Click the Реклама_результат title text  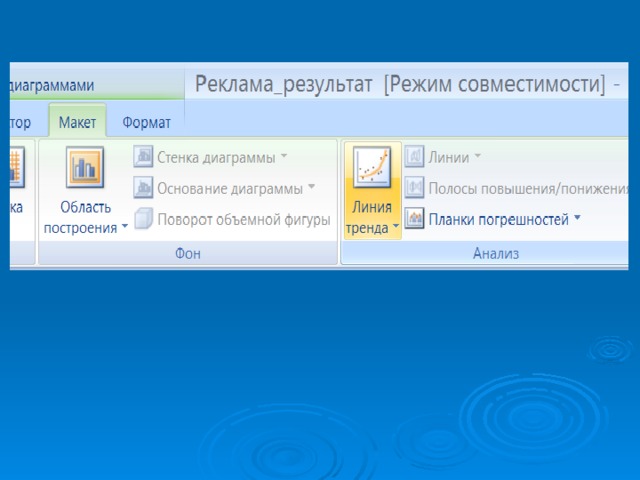pos(284,84)
